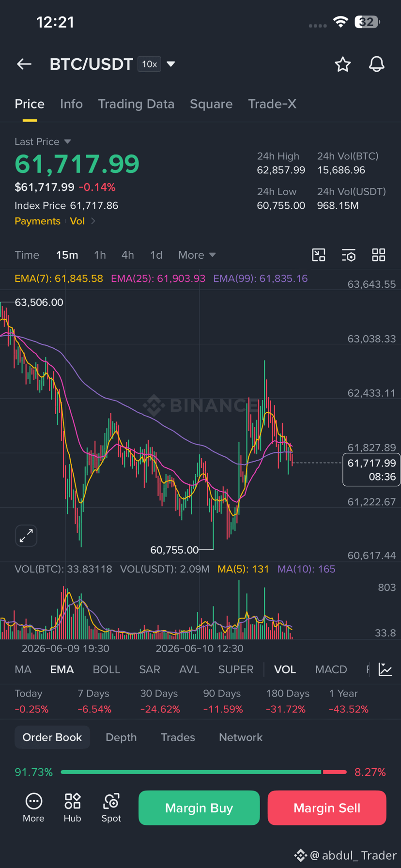Open the Square tab
401x868 pixels.
coord(211,104)
